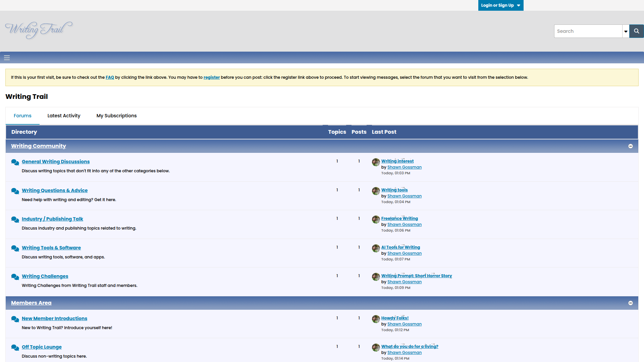The image size is (644, 362).
Task: Follow the register link in the notice
Action: click(211, 77)
